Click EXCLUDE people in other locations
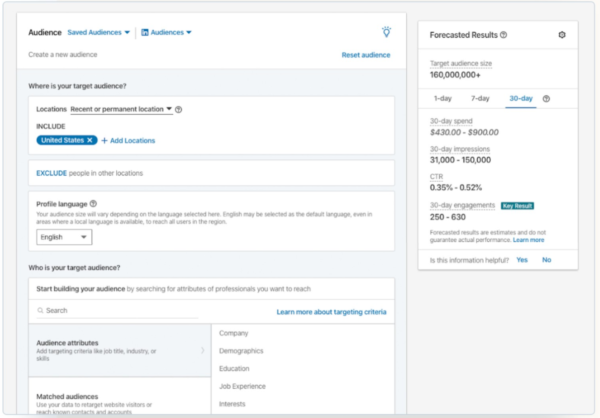 (90, 173)
